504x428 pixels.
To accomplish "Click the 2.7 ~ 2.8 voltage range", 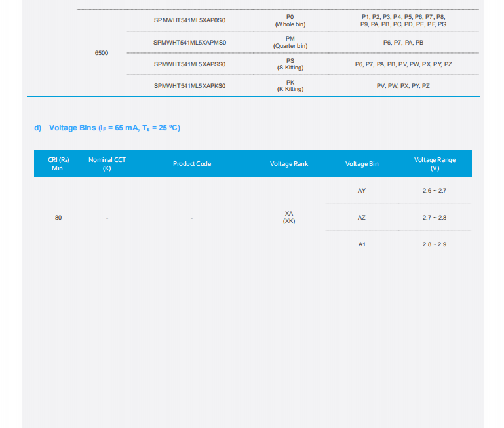I will [x=435, y=218].
